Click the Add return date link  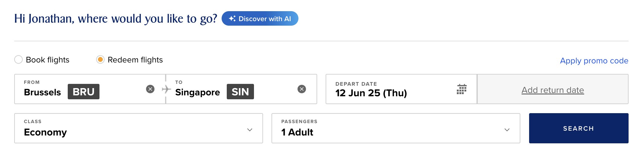[x=553, y=90]
